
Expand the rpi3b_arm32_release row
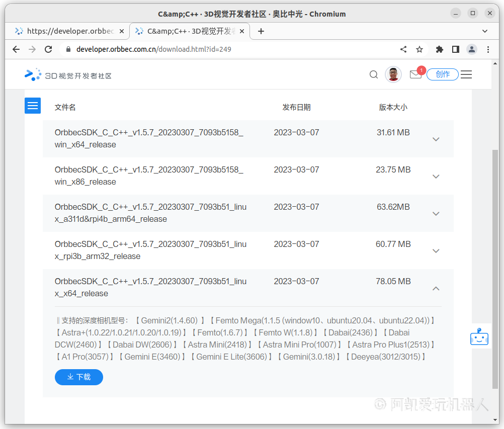click(436, 251)
